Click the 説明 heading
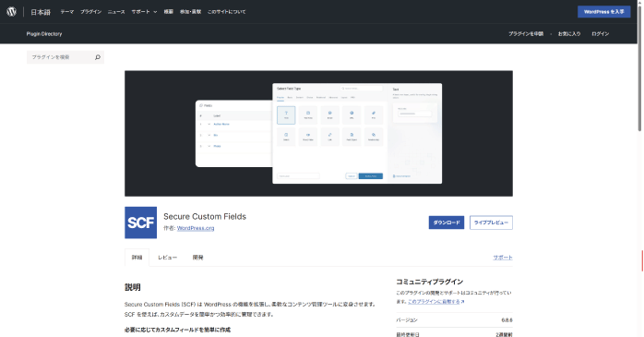The height and width of the screenshot is (337, 644). tap(132, 287)
